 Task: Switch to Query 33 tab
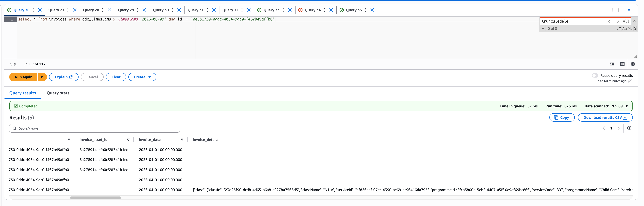click(x=271, y=10)
